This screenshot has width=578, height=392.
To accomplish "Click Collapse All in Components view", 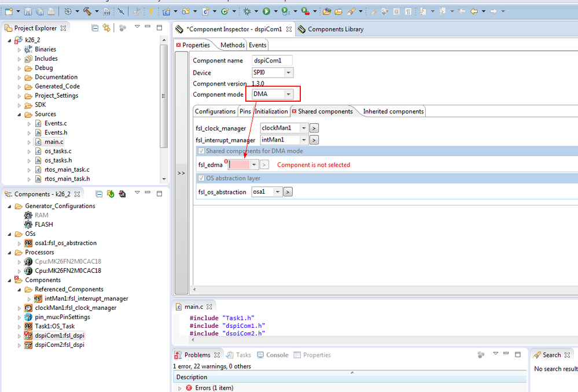I will pyautogui.click(x=99, y=194).
